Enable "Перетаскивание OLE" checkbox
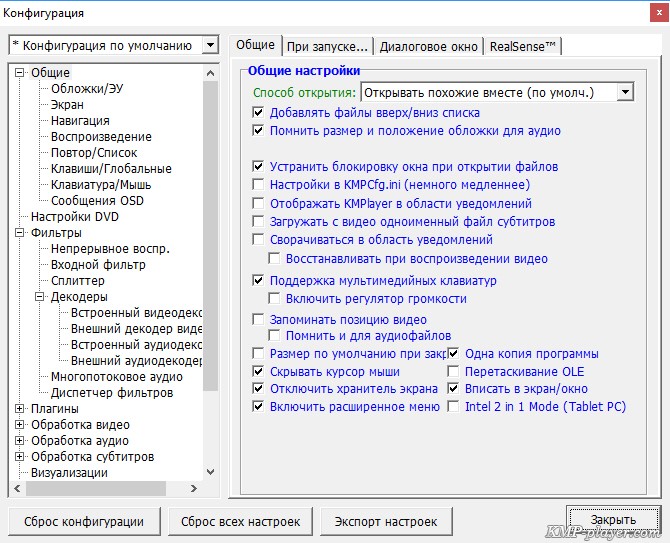 pyautogui.click(x=453, y=372)
